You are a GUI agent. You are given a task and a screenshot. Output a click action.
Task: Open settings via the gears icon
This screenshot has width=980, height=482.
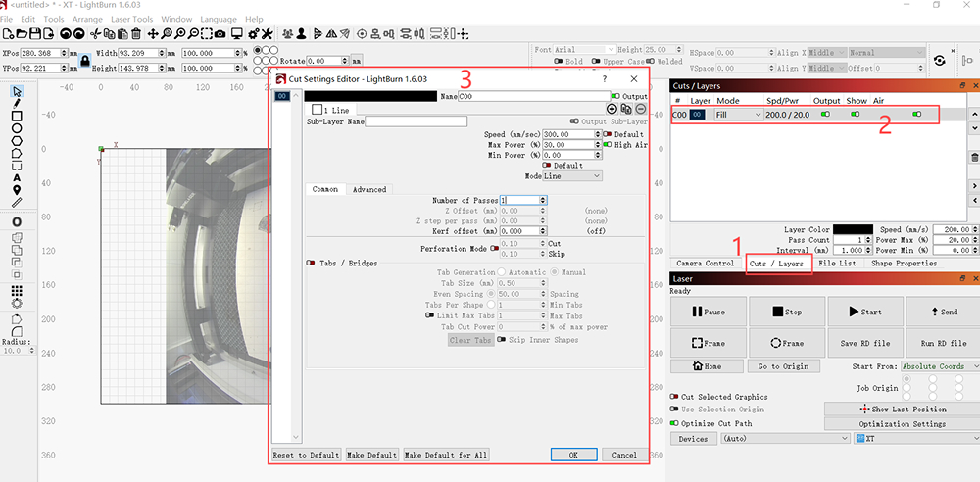pos(254,33)
